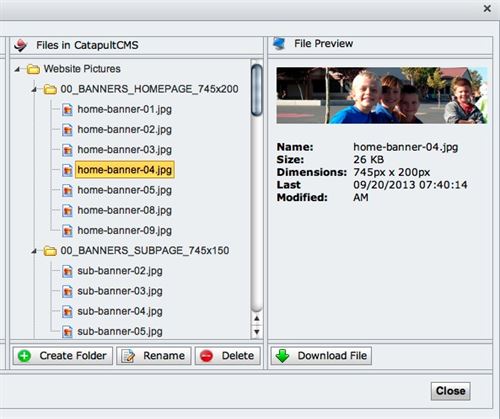
Task: Select sub-banner-05.jpg in the tree
Action: [x=120, y=332]
